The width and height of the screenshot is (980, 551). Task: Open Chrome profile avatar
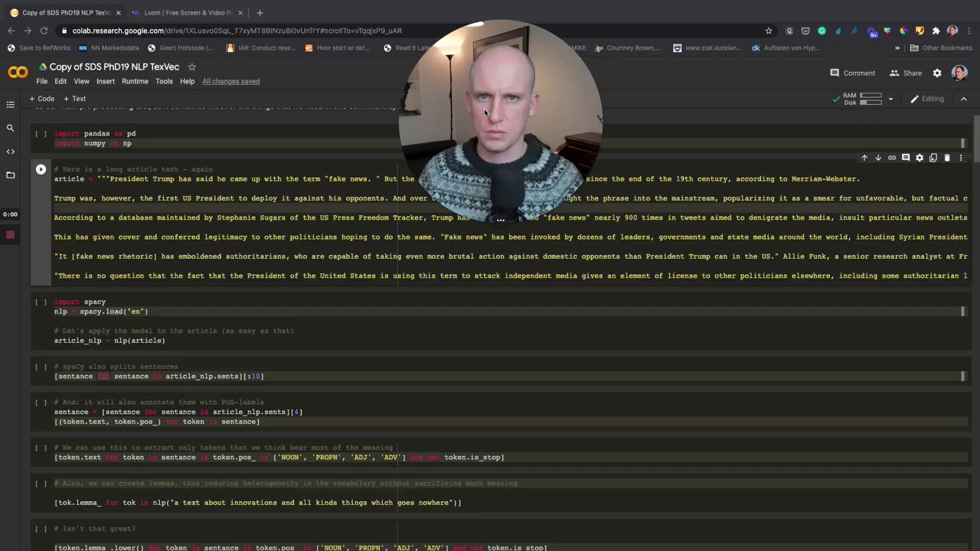[x=952, y=31]
